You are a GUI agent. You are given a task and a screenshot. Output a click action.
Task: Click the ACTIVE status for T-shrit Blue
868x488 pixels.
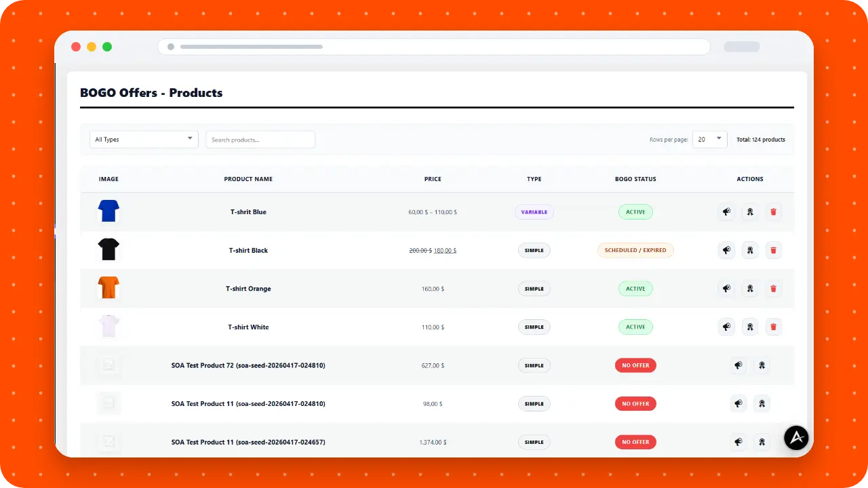[635, 212]
